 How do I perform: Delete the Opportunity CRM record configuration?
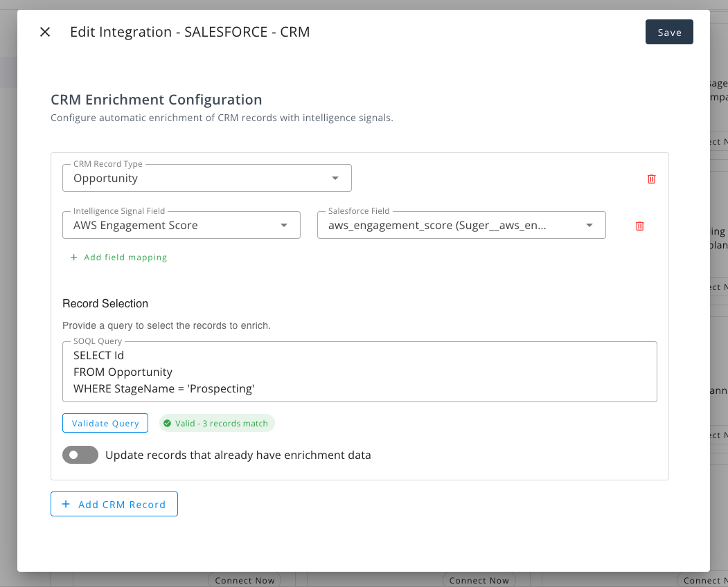(651, 179)
